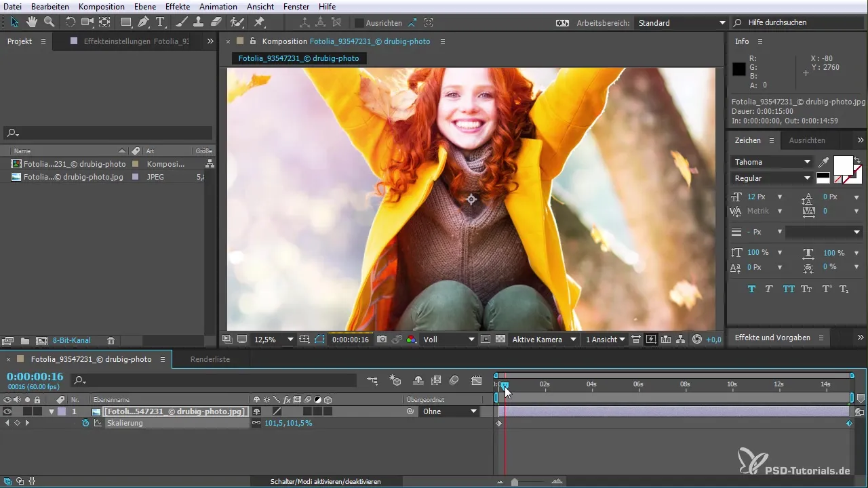Viewport: 868px width, 488px height.
Task: Toggle transparency grid in viewer
Action: pos(500,340)
